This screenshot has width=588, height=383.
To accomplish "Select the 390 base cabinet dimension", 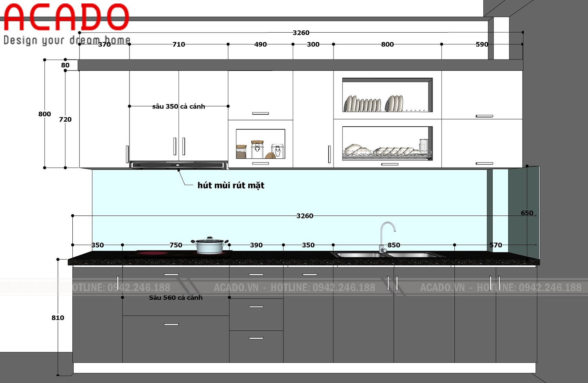I will point(256,245).
